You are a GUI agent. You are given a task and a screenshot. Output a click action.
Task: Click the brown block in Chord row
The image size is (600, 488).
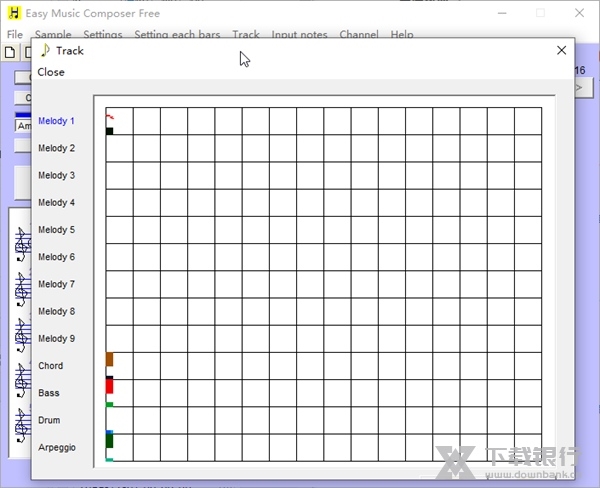tap(110, 359)
